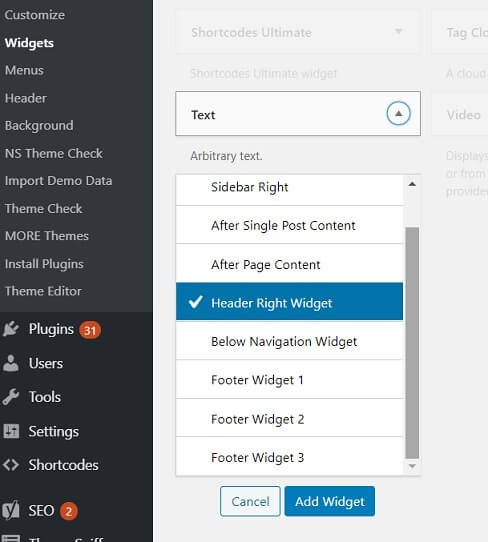Choose Below Navigation Widget area
488x542 pixels.
(289, 341)
